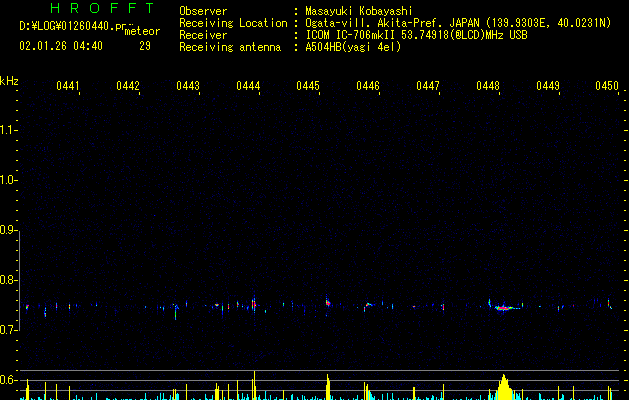Click the 0.7 kHz frequency label
629x400 pixels.
pyautogui.click(x=8, y=330)
